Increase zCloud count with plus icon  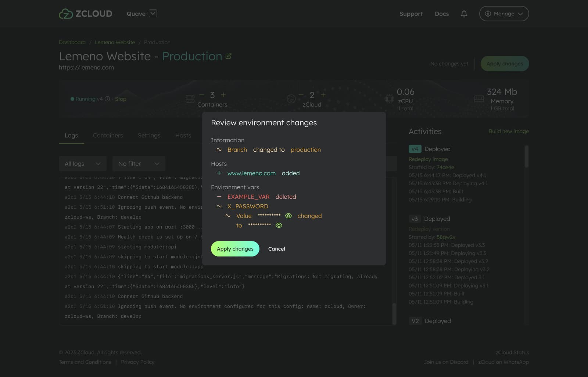pos(323,95)
